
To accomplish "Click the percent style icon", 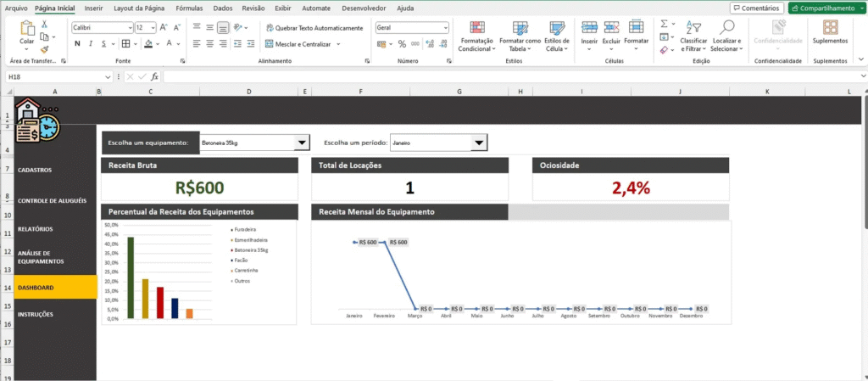I will tap(402, 43).
